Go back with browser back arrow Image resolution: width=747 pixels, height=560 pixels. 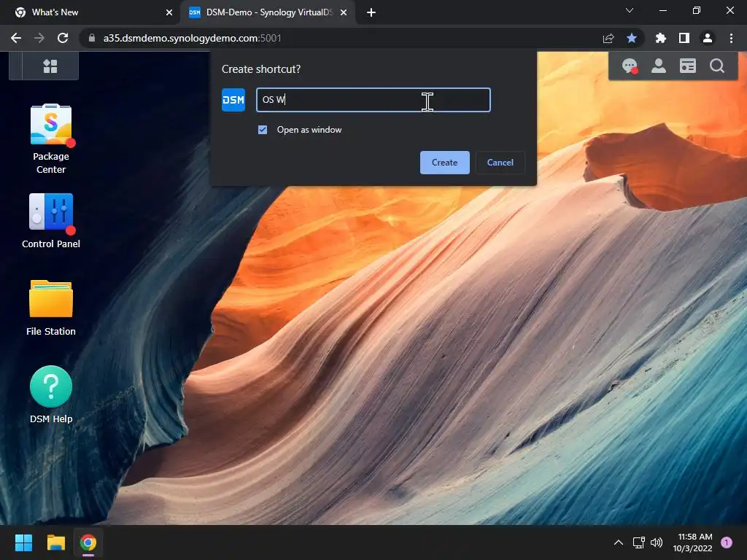pyautogui.click(x=16, y=38)
